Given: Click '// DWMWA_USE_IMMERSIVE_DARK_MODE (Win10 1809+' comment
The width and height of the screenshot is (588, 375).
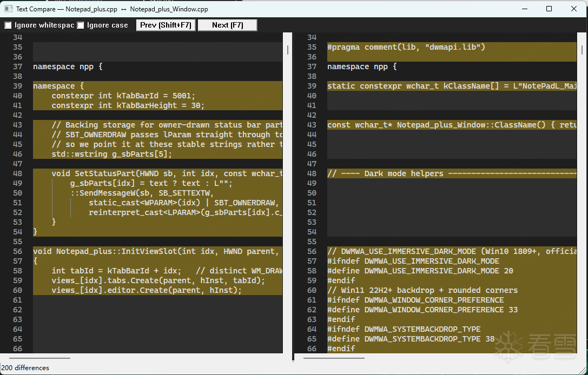Looking at the screenshot, I should point(452,252).
